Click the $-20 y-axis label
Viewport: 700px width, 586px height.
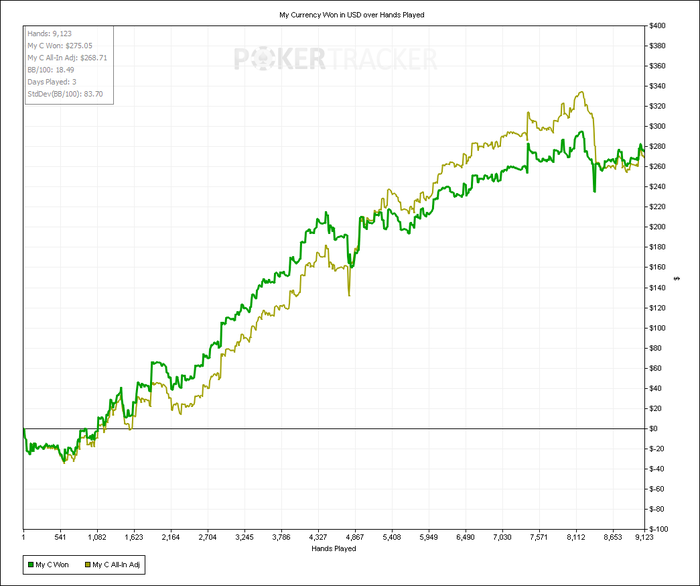[x=656, y=449]
